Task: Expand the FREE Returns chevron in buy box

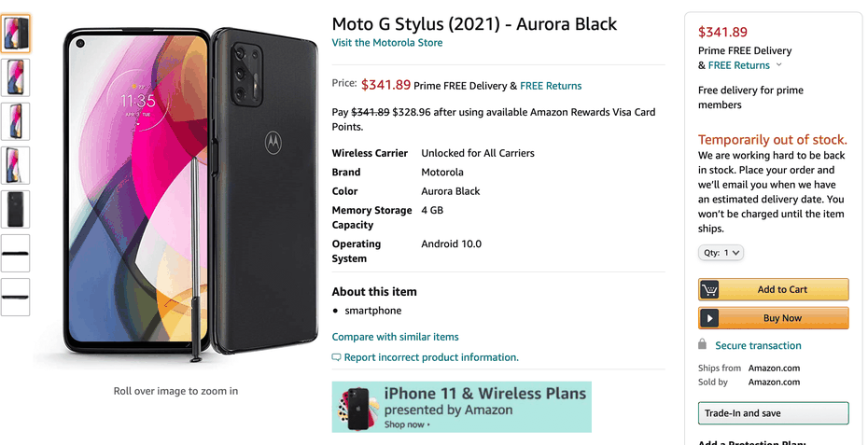Action: (x=779, y=64)
